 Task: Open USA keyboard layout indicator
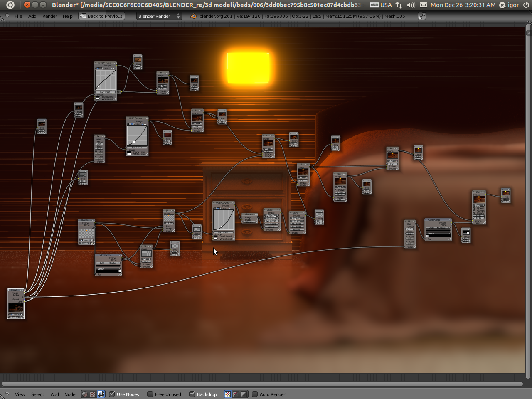[381, 5]
